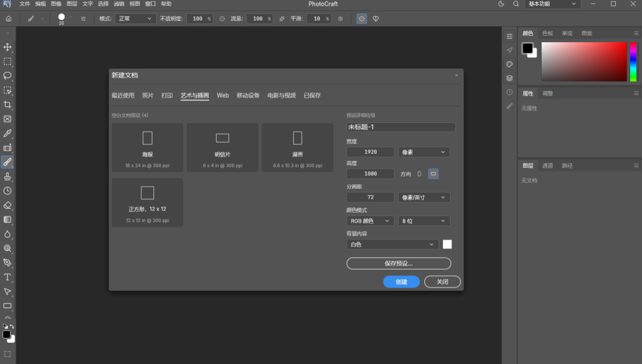Select the Gradient tool
642x364 pixels.
pos(7,220)
